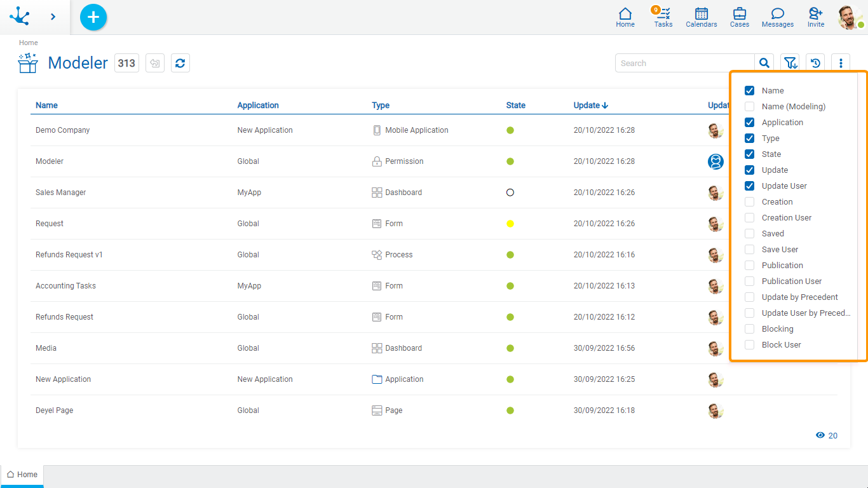Sort by Name column header
Screen dimensions: 868x488
pos(46,105)
